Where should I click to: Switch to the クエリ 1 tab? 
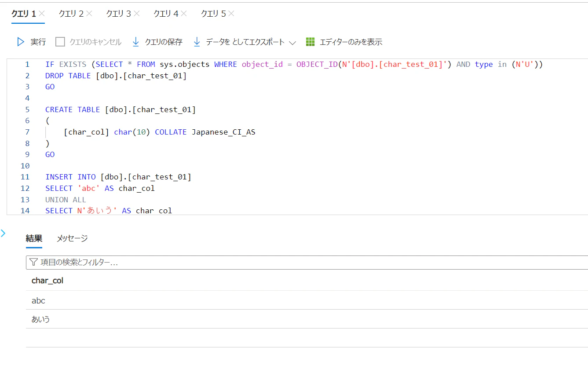24,14
